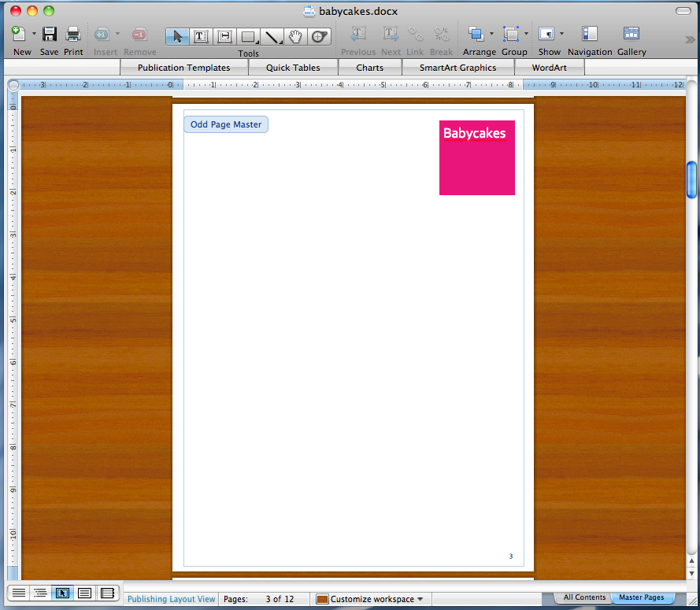Activate the Hand tool
Image resolution: width=700 pixels, height=610 pixels.
tap(295, 36)
